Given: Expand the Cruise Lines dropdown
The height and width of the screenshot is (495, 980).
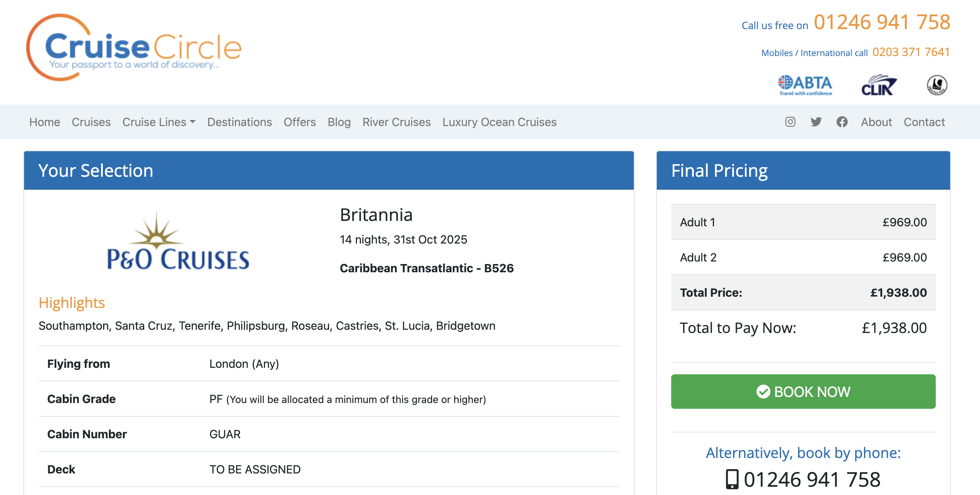Looking at the screenshot, I should pos(159,122).
